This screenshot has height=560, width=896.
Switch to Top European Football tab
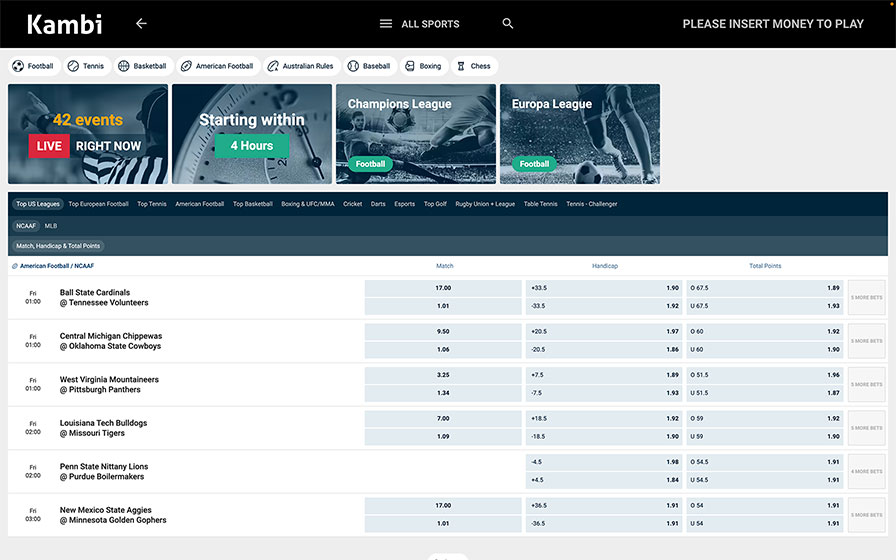[x=98, y=204]
